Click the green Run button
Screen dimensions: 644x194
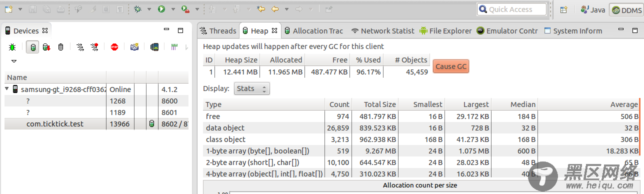tap(161, 9)
